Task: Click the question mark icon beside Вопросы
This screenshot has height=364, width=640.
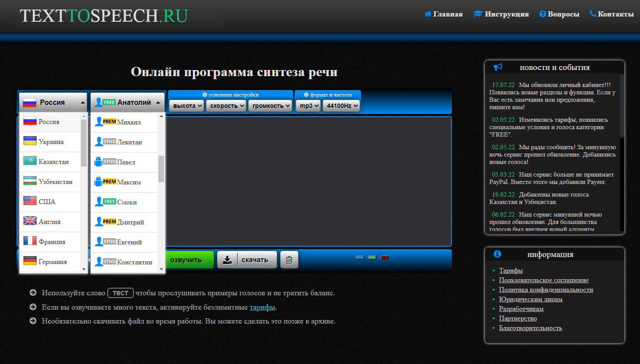Action: pos(542,14)
